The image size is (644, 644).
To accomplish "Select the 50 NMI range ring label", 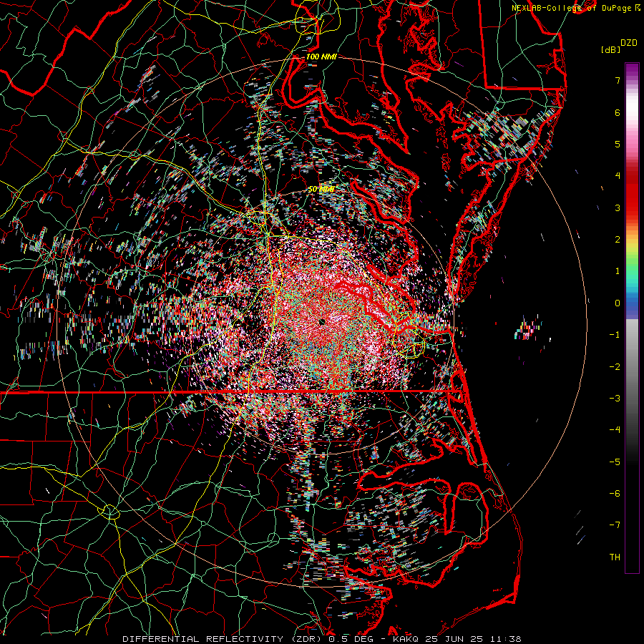I will tap(321, 190).
